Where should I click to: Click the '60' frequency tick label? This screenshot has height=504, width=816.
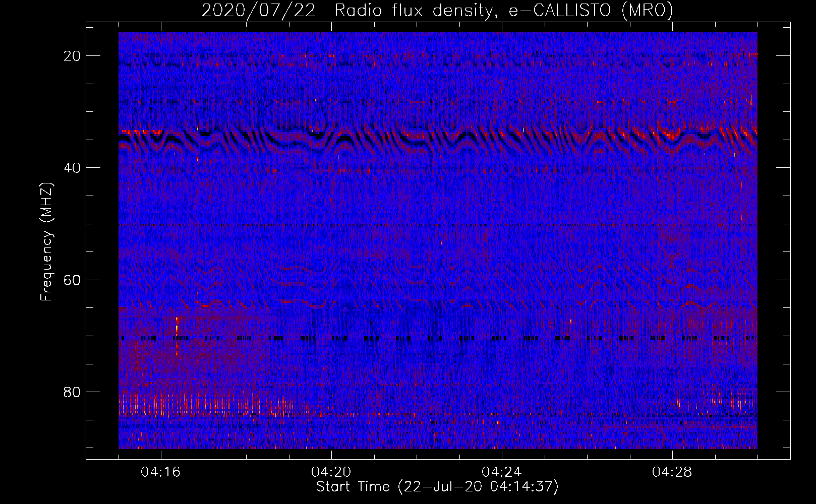(73, 280)
